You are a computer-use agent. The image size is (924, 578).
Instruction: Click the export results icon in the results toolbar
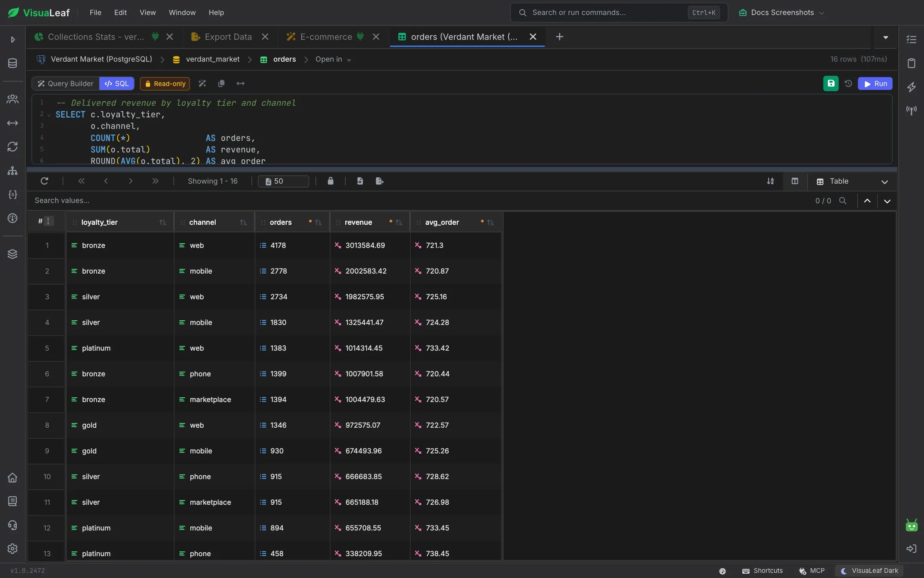pyautogui.click(x=379, y=181)
